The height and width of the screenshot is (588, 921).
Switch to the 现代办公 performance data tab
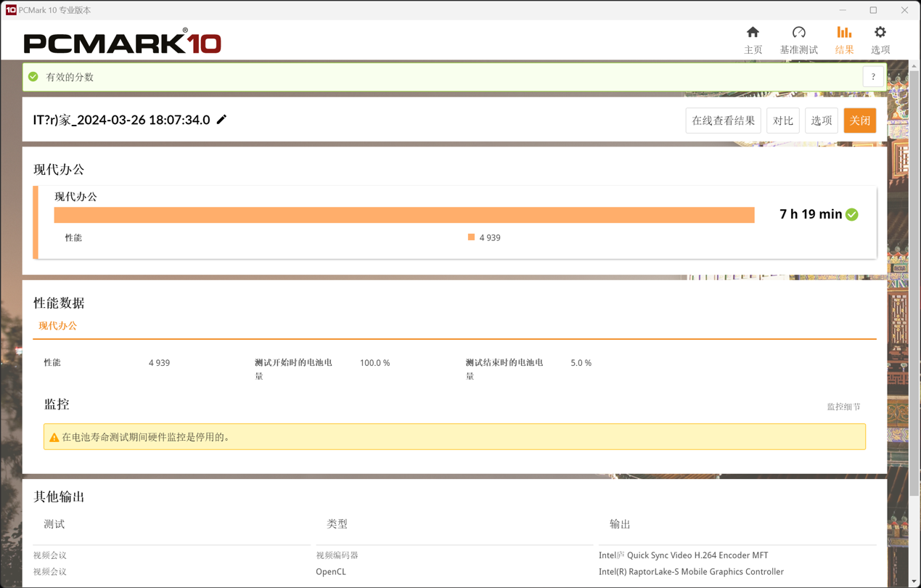click(x=58, y=326)
